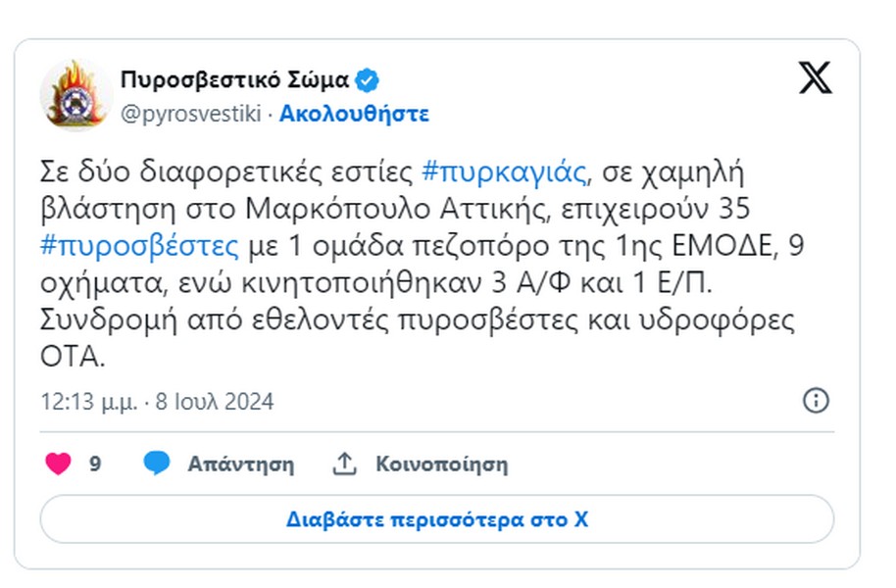
Task: Open the Πυροσβεστικό Σώμα profile name
Action: (x=234, y=80)
